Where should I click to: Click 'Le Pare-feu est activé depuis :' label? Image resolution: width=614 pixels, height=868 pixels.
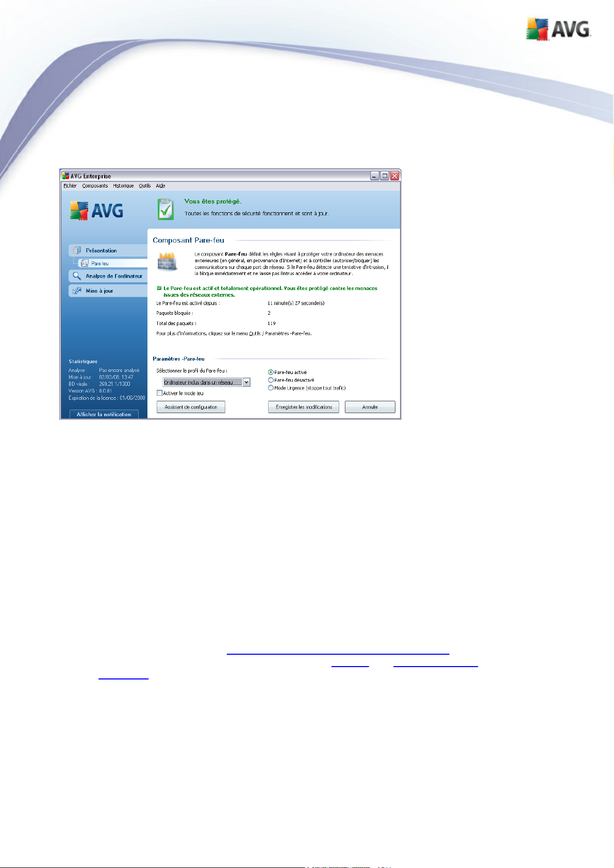[188, 303]
